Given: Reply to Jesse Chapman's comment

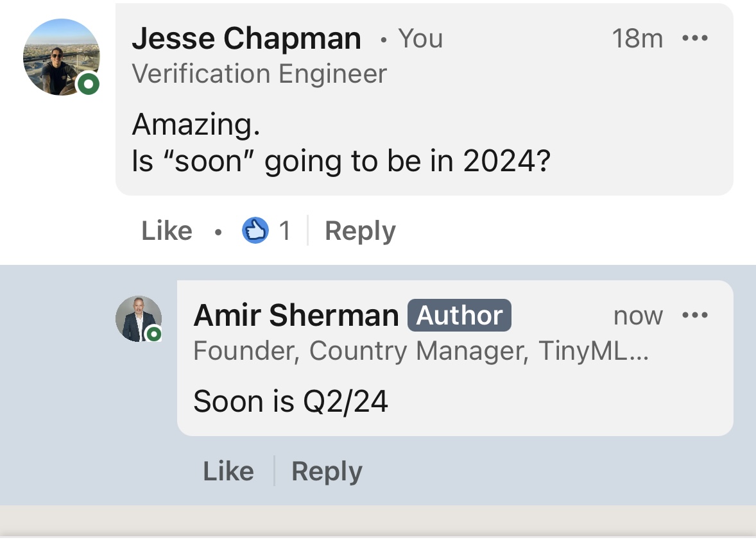Looking at the screenshot, I should tap(360, 231).
